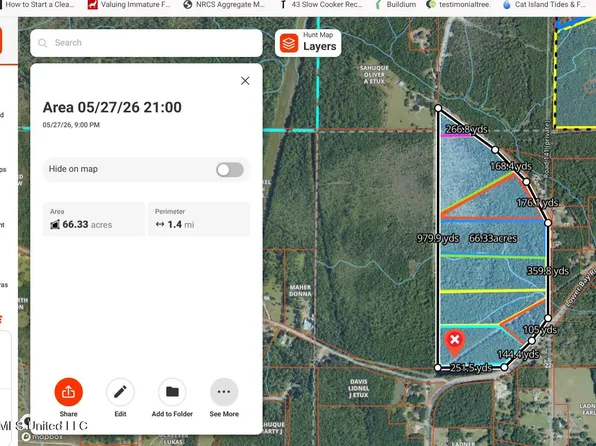Screen dimensions: 596x446
Task: Click the top-left polygon vertex handle
Action: point(438,108)
